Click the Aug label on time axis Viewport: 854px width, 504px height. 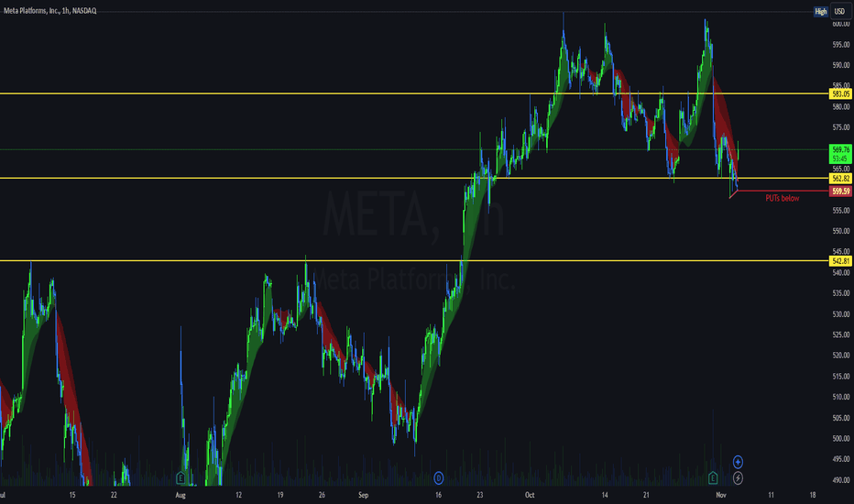[x=181, y=495]
